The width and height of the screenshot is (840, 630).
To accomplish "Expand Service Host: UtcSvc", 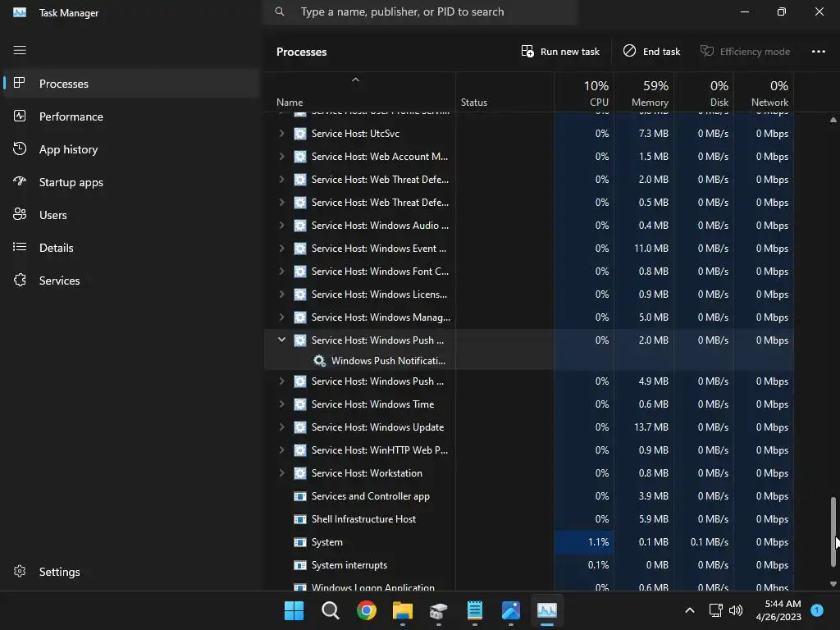I will click(281, 134).
